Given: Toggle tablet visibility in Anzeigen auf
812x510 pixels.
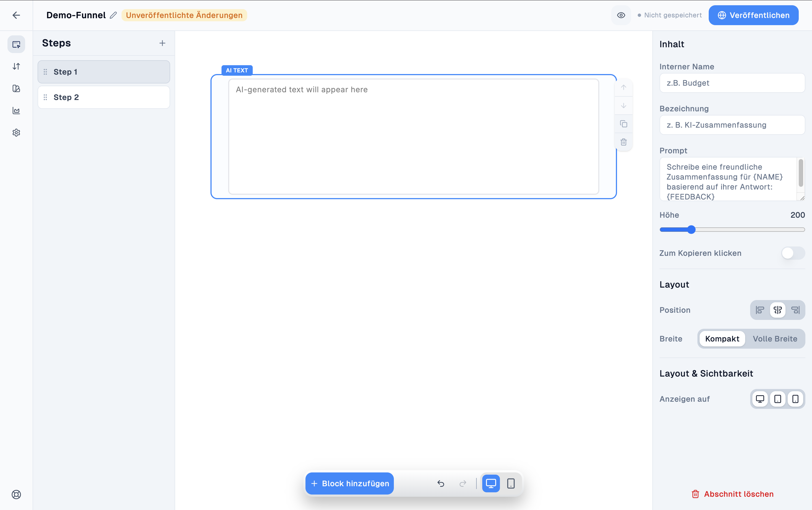Looking at the screenshot, I should click(777, 399).
